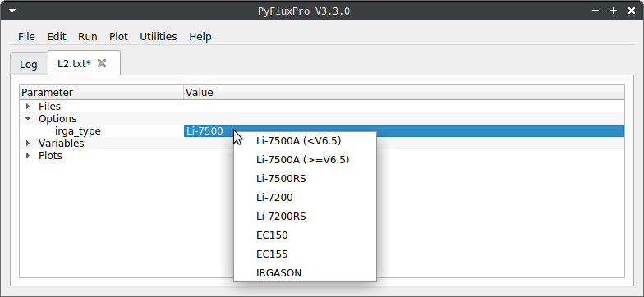Open the window menu arrow in title bar
The height and width of the screenshot is (297, 644).
click(12, 11)
